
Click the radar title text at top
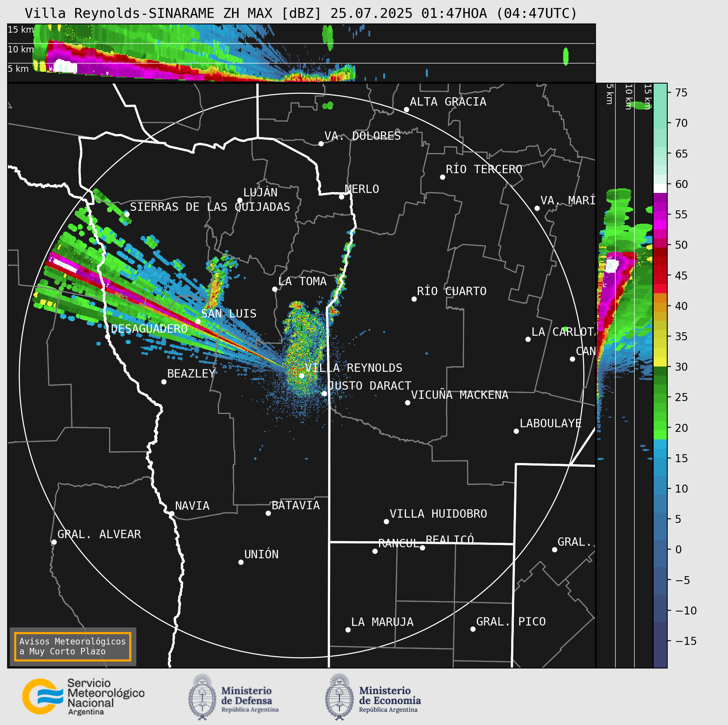[301, 13]
